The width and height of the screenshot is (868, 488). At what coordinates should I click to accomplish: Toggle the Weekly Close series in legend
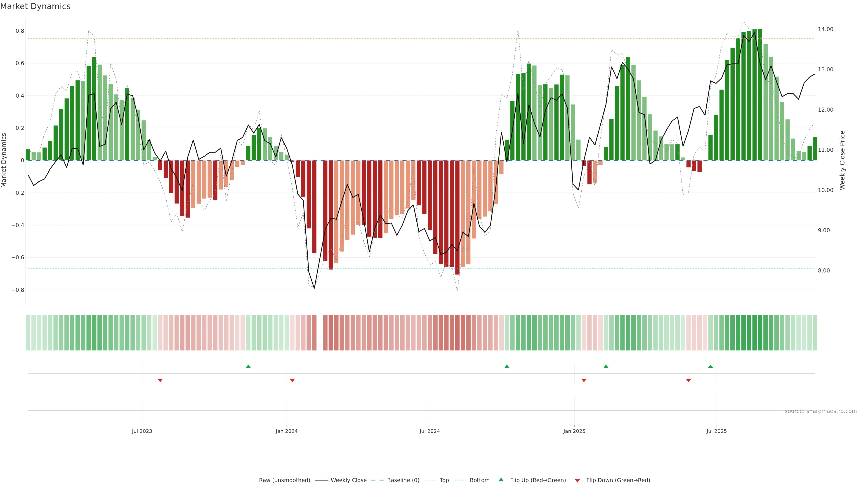pyautogui.click(x=348, y=480)
